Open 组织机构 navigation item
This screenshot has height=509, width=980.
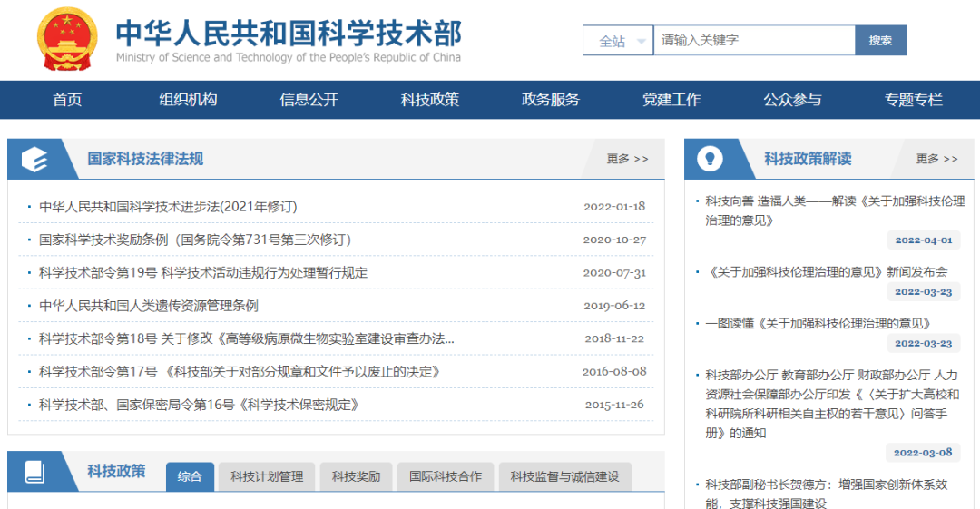tap(188, 100)
